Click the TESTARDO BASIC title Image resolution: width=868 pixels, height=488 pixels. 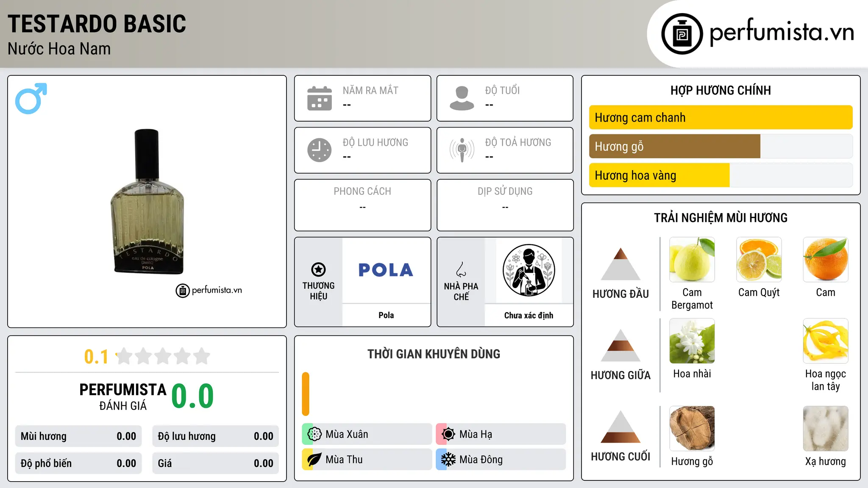pos(97,24)
